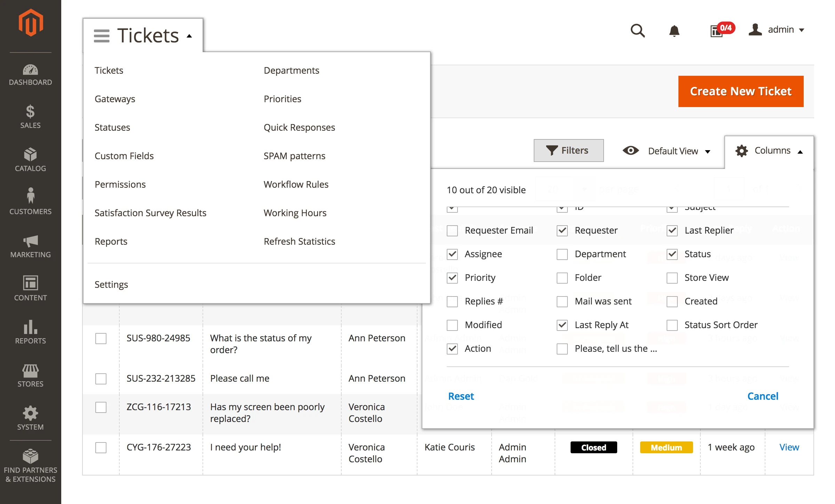This screenshot has height=504, width=835.
Task: Open the Marketing megaphone icon
Action: coord(31,241)
